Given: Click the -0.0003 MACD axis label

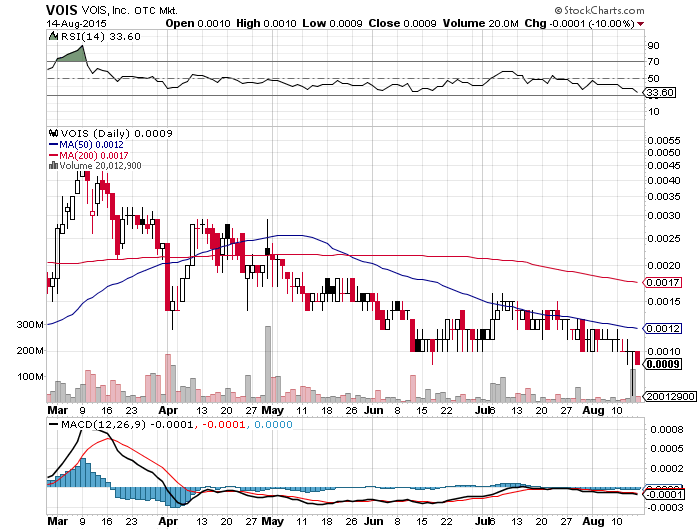Looking at the screenshot, I should (665, 508).
